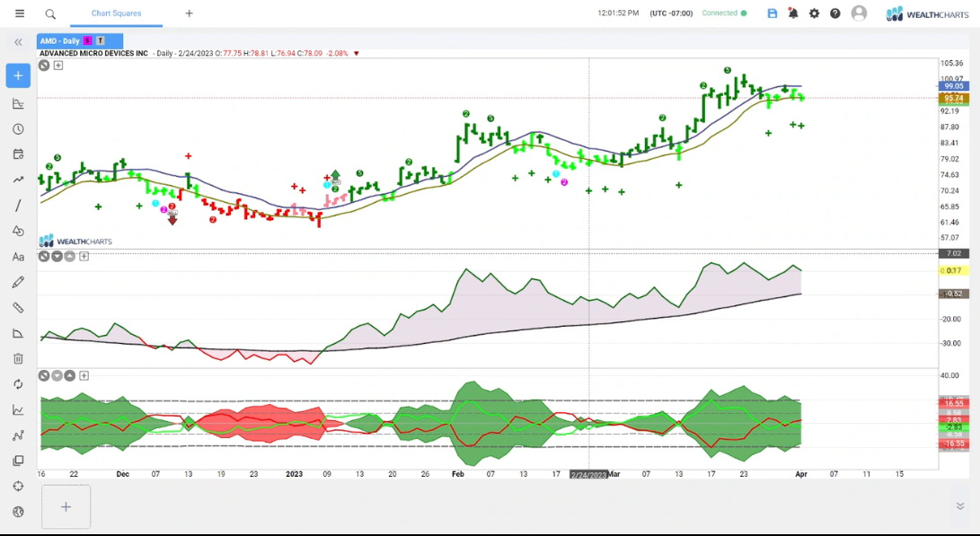
Task: Move the bottom indicator pane down
Action: (x=57, y=375)
